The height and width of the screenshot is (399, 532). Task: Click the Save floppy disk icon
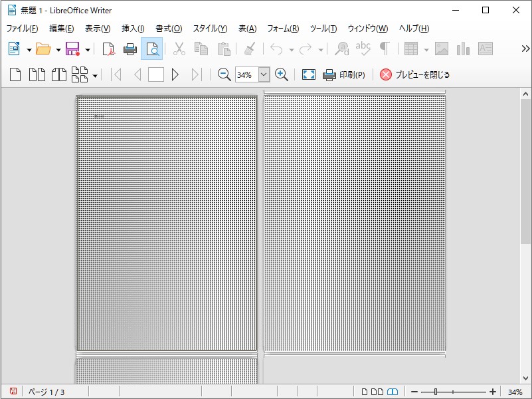click(x=72, y=49)
